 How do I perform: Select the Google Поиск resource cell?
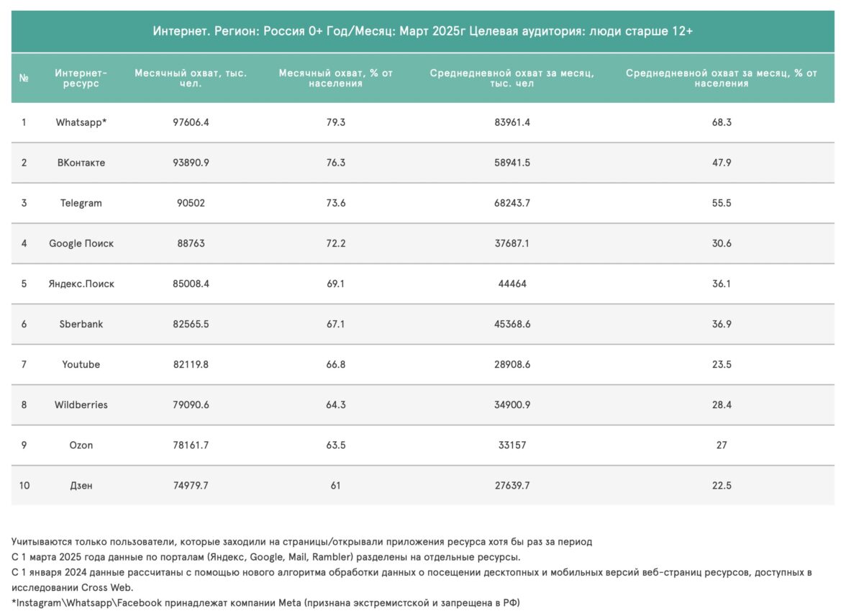click(x=81, y=243)
